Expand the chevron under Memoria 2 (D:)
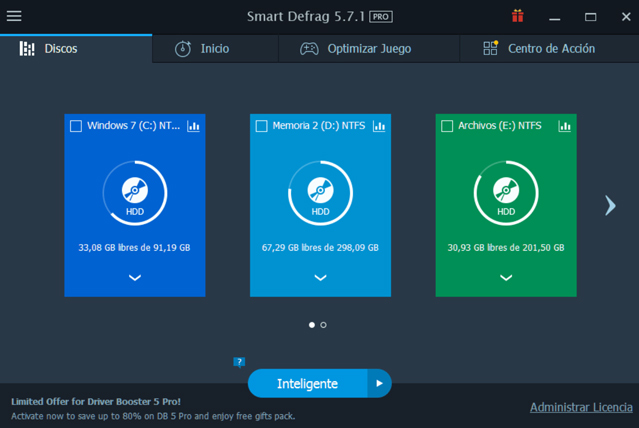The height and width of the screenshot is (428, 639). (320, 278)
